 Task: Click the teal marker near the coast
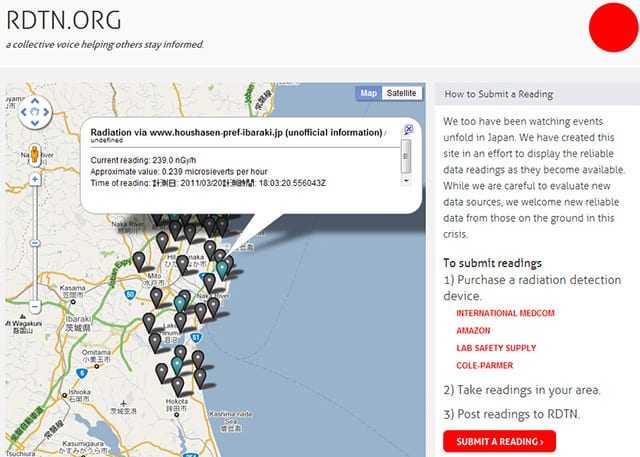(222, 267)
